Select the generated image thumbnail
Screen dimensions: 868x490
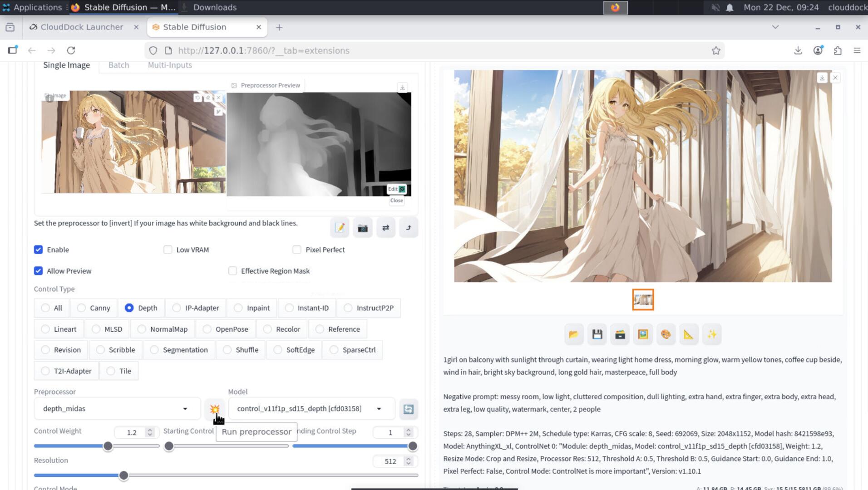point(643,300)
